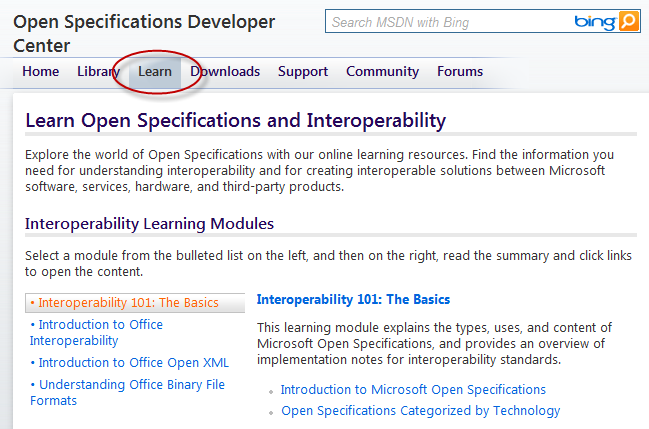This screenshot has height=429, width=649.
Task: Focus the Search MSDN with Bing field
Action: [x=449, y=22]
